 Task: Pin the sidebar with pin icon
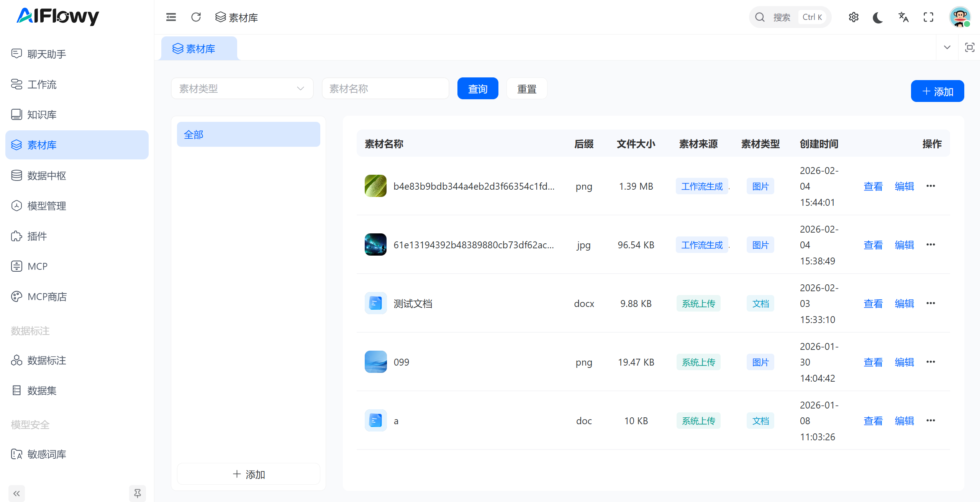pos(137,493)
